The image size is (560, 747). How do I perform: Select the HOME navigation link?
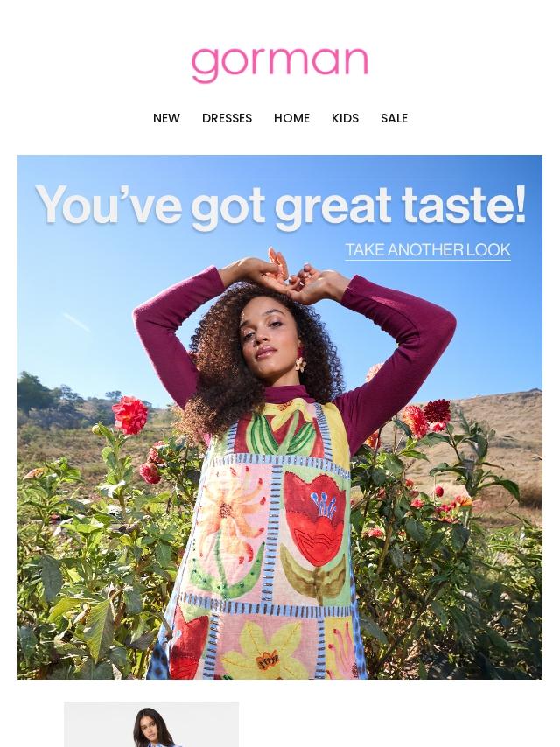coord(291,118)
